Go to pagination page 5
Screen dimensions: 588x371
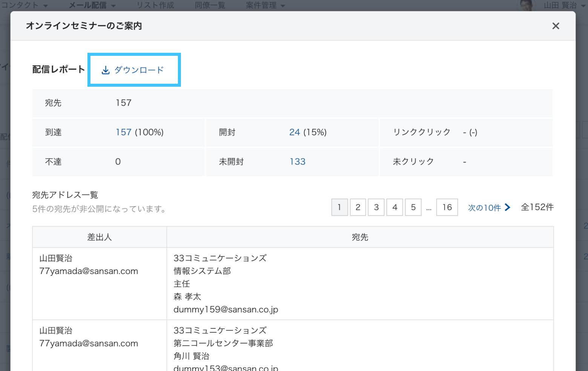(413, 207)
